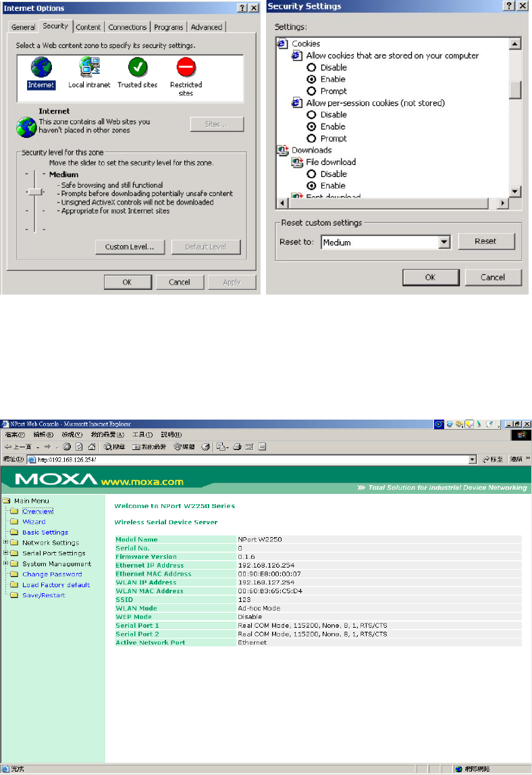Select Prompt for per-session cookies
Viewport: 532px width, 775px height.
point(311,139)
